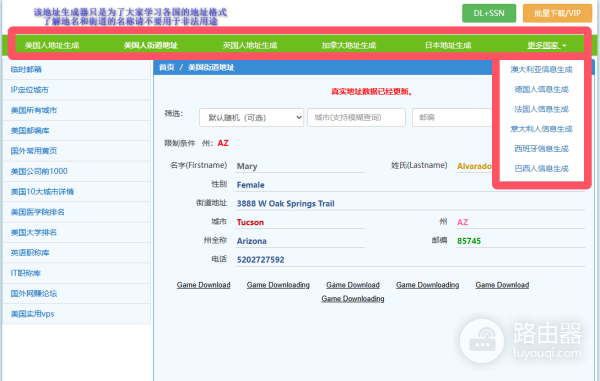Screen dimensions: 600x381
Task: Select 意大利人信息生成 from the dropdown
Action: tap(541, 129)
